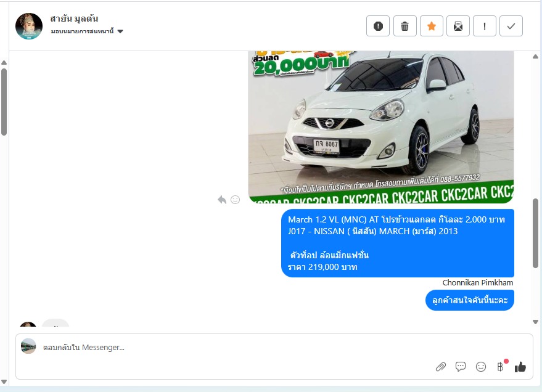The width and height of the screenshot is (542, 392).
Task: Click sender name Chonnikan Pimkham
Action: [x=478, y=282]
